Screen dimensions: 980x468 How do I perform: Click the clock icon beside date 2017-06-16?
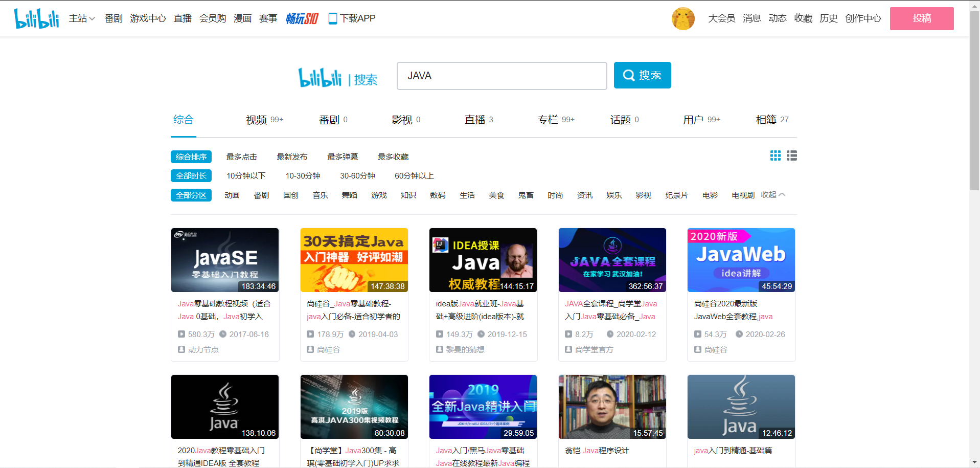click(x=223, y=334)
